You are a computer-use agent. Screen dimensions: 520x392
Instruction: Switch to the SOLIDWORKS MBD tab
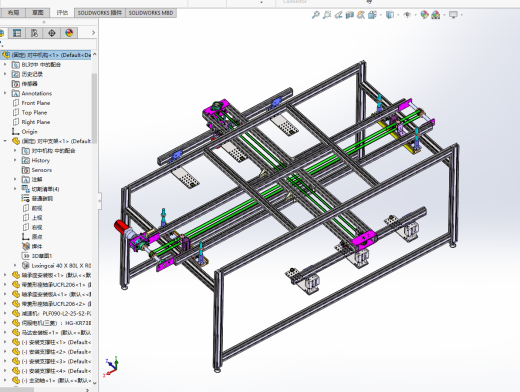pyautogui.click(x=151, y=13)
